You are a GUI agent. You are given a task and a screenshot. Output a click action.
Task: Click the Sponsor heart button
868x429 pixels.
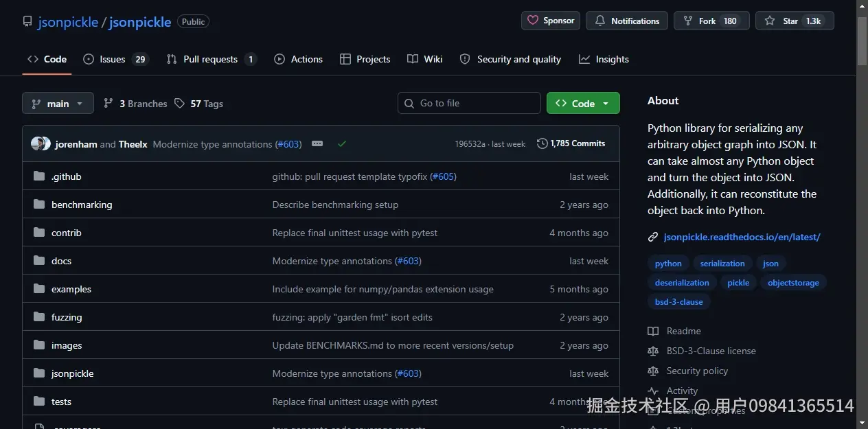(x=551, y=21)
